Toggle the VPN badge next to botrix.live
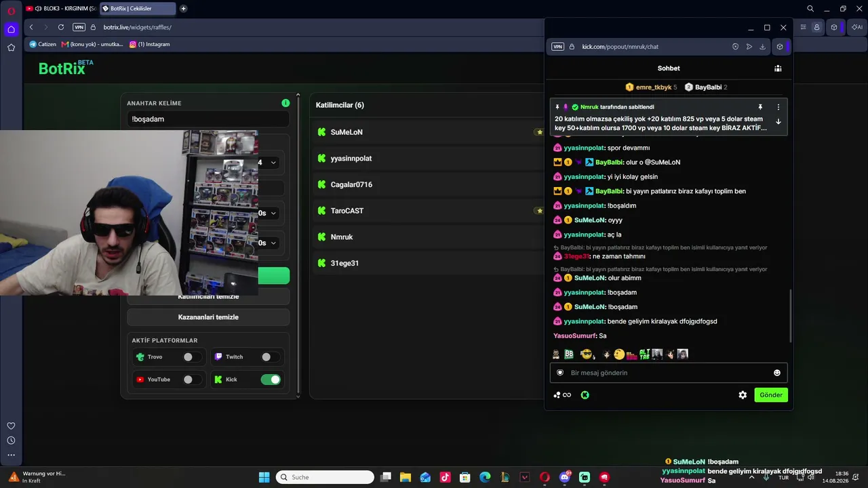 (x=79, y=27)
